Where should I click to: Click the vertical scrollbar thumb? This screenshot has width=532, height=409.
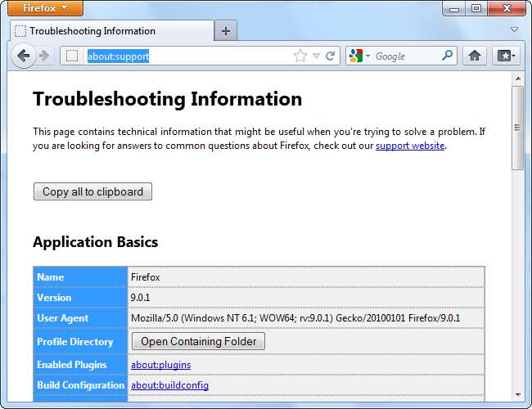click(517, 127)
